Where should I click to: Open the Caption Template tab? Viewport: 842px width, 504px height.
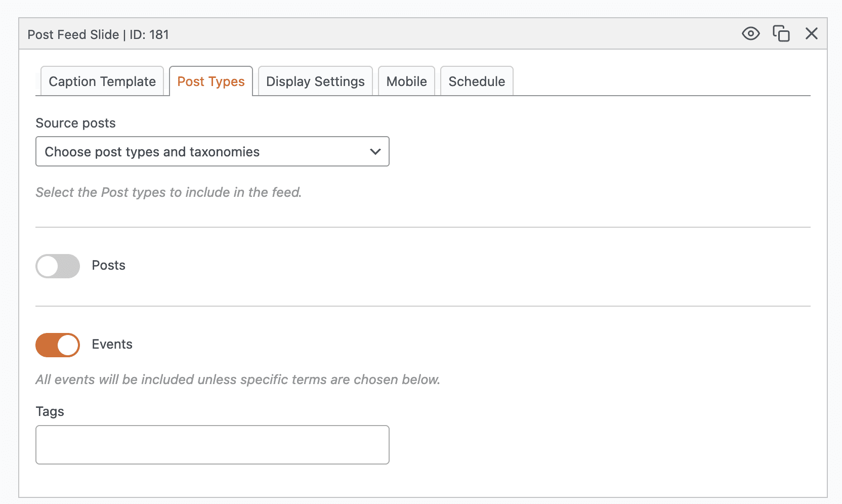tap(102, 81)
